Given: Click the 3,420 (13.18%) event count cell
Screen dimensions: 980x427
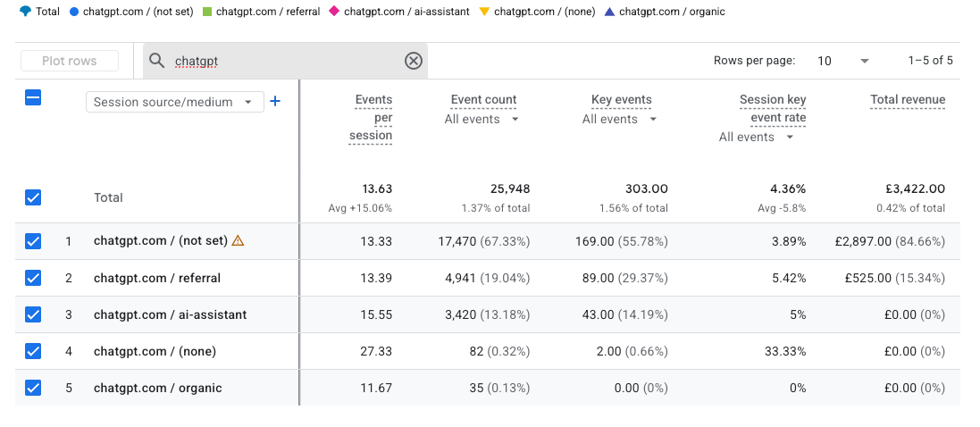Looking at the screenshot, I should point(488,314).
